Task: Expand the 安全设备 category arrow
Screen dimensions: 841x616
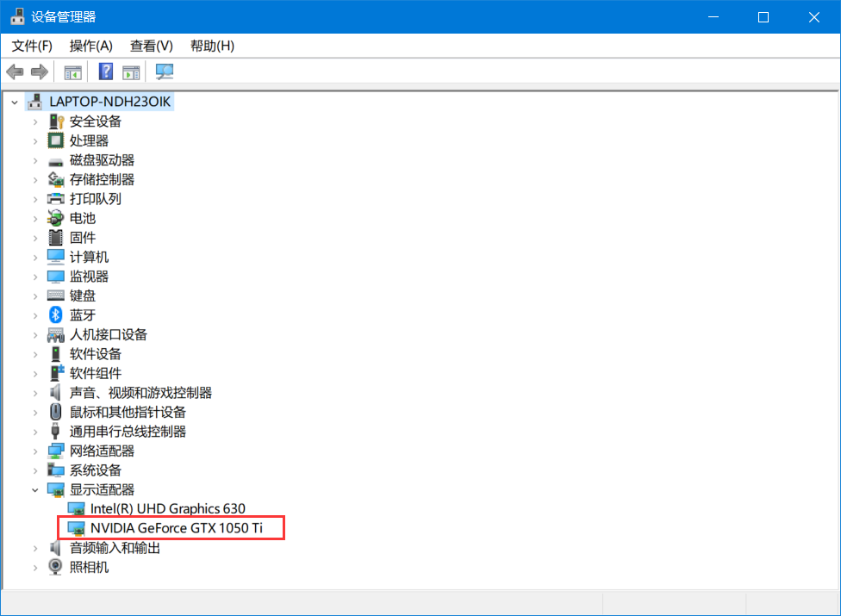Action: [35, 121]
